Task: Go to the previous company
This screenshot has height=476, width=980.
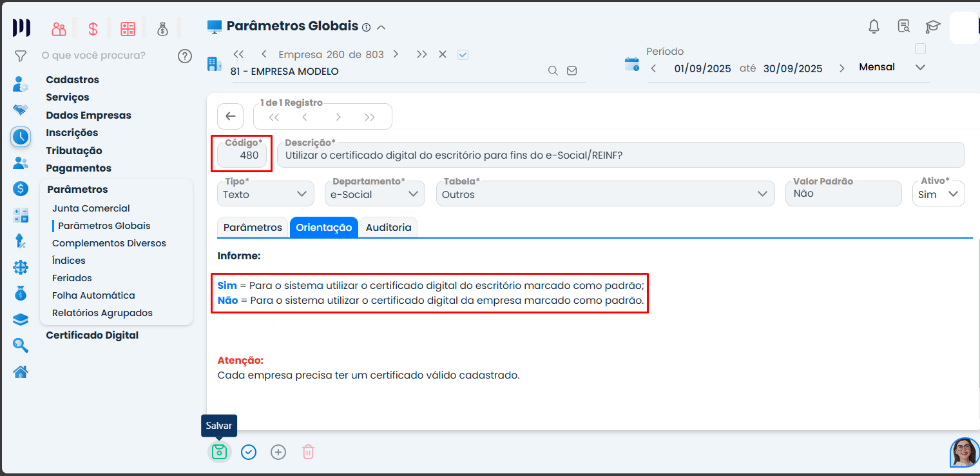Action: pos(264,54)
